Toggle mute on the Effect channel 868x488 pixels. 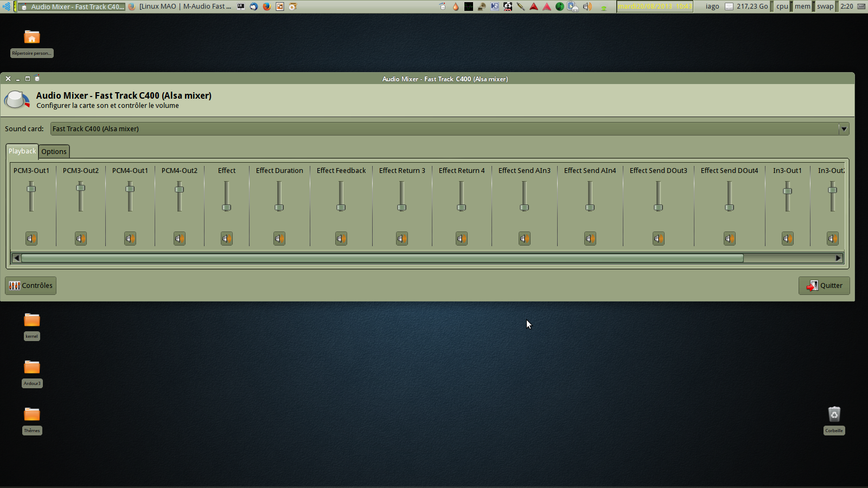[x=227, y=239]
